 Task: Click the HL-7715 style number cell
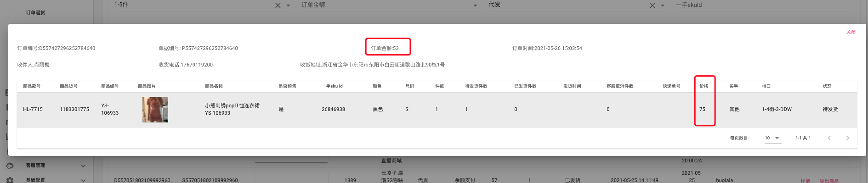pos(33,110)
